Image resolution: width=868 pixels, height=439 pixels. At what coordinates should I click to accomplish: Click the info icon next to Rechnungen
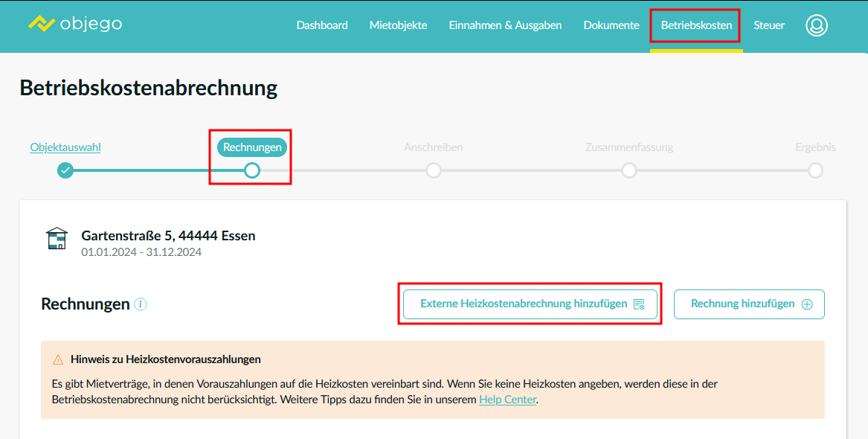click(141, 304)
